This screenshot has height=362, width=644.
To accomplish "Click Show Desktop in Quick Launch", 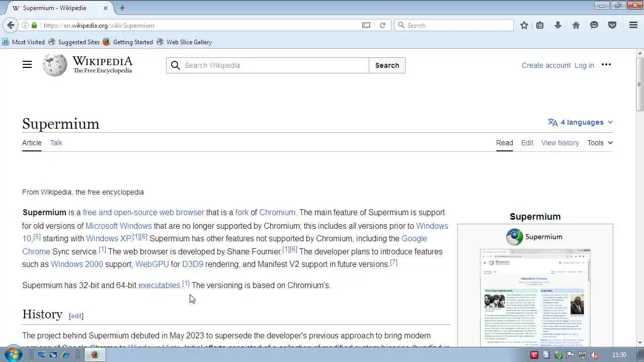I will (42, 355).
